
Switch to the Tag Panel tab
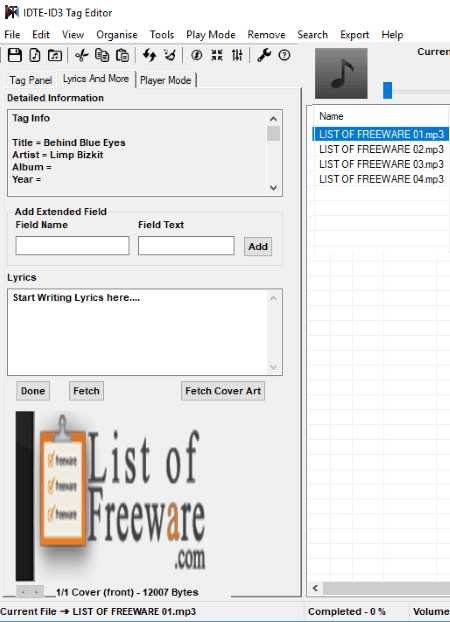click(x=31, y=80)
